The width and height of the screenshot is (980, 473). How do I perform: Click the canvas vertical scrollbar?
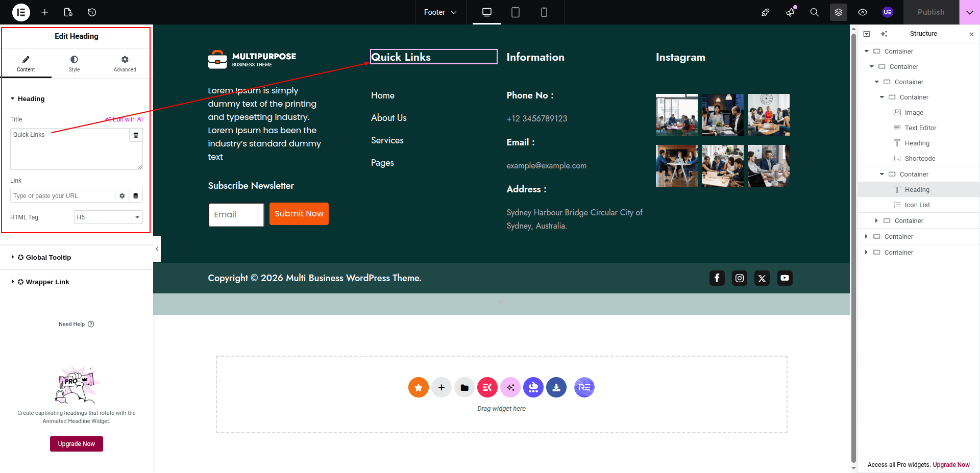point(854,248)
